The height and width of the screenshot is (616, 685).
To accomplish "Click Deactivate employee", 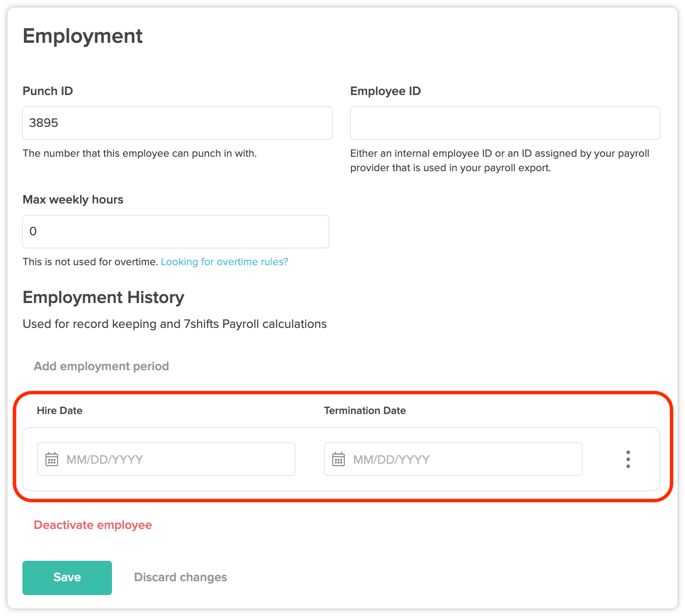I will pos(93,525).
